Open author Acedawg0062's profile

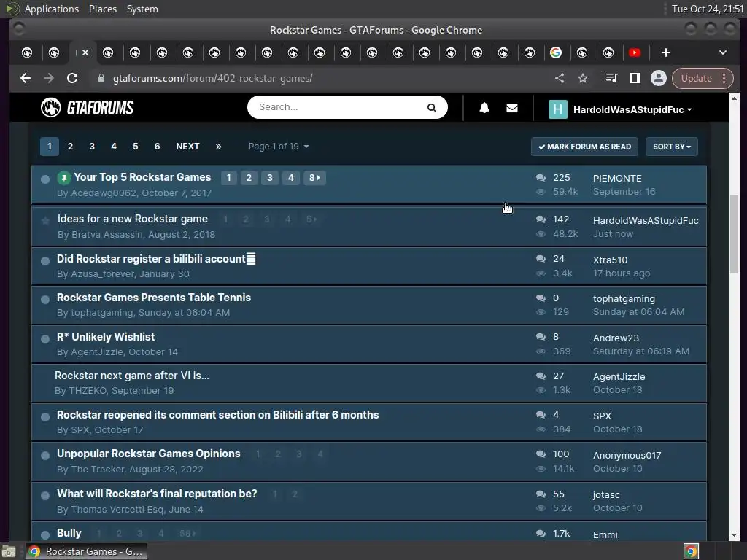(x=104, y=192)
